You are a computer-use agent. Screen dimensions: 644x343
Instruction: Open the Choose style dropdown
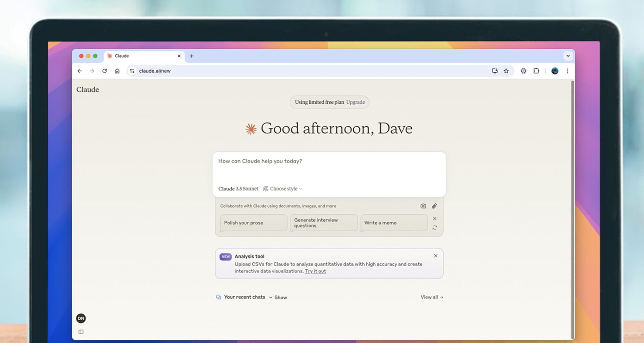(x=283, y=189)
